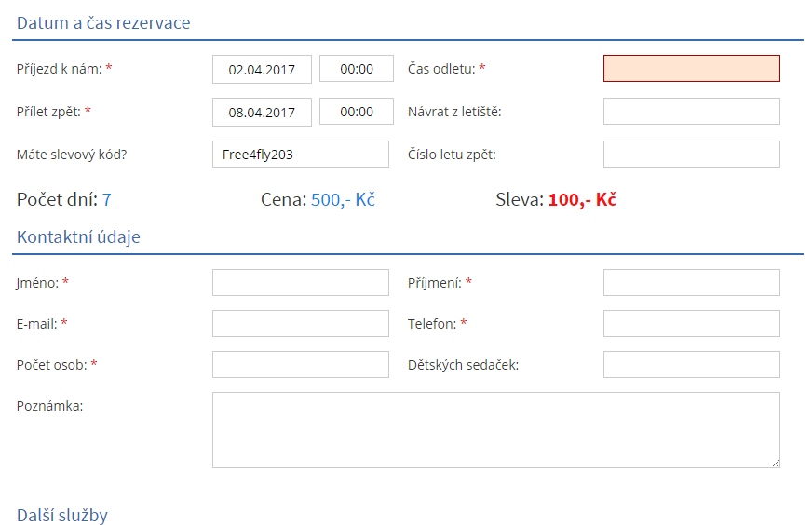Click the Jméno label

click(43, 283)
